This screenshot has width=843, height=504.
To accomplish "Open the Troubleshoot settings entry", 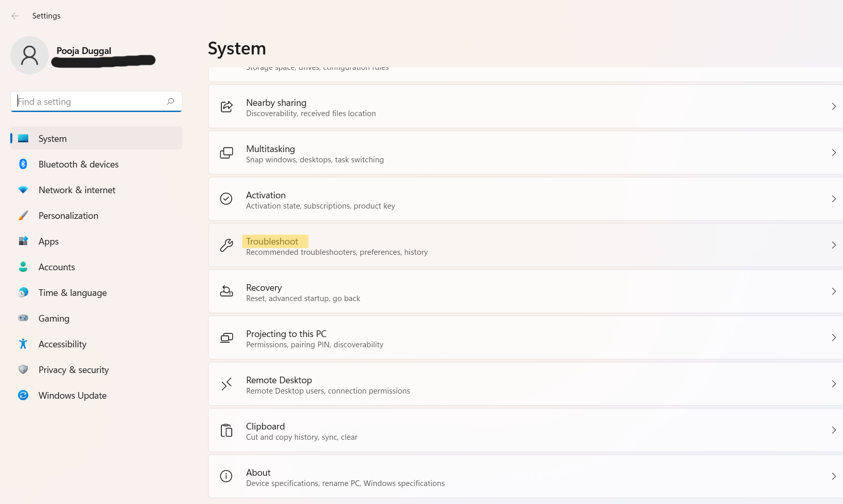I will [x=272, y=241].
